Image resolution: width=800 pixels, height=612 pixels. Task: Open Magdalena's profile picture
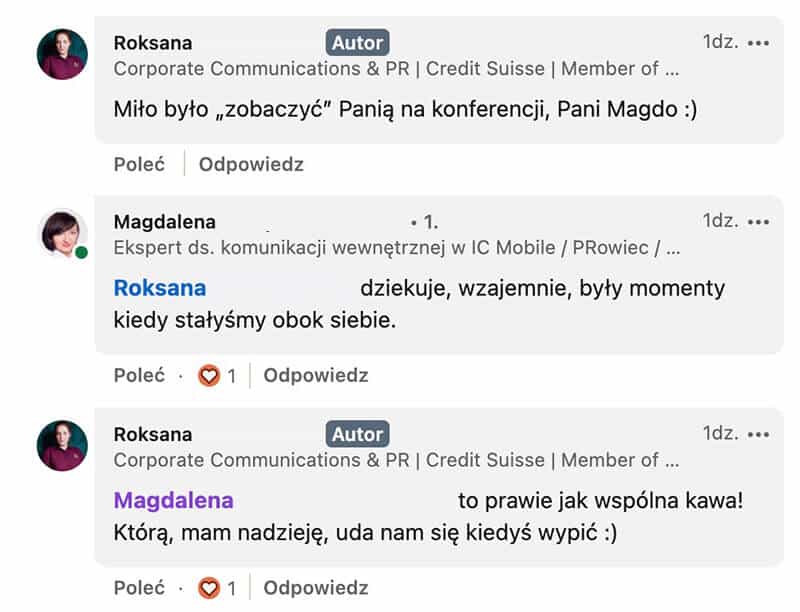pos(63,234)
